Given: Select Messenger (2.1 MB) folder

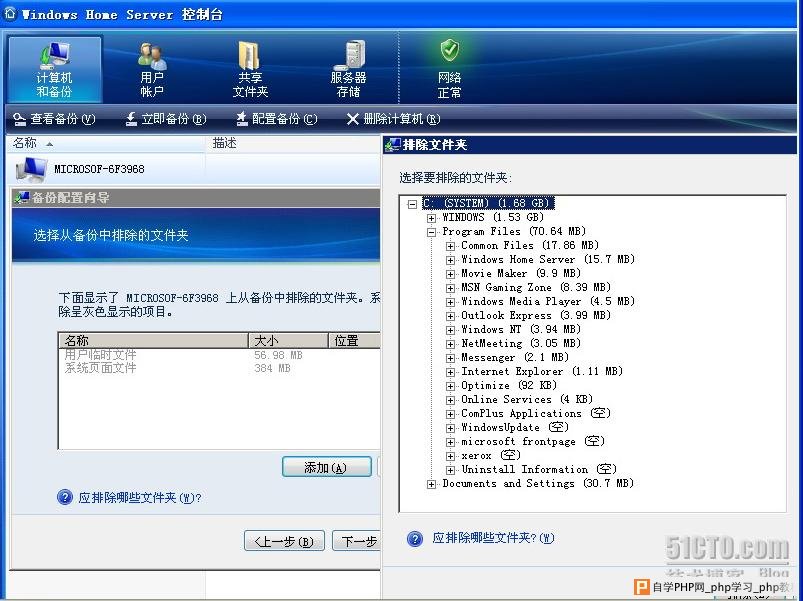Looking at the screenshot, I should pos(515,357).
